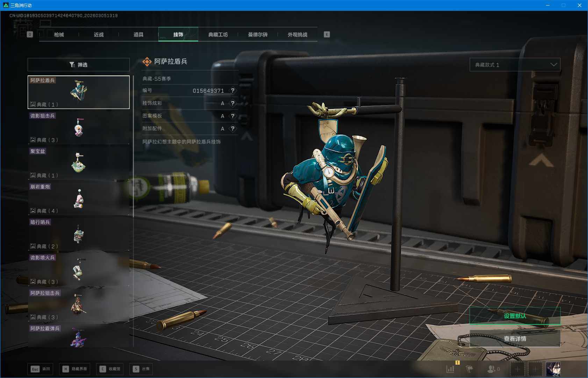Open the 筛选 filter panel
Image resolution: width=588 pixels, height=378 pixels.
point(79,65)
